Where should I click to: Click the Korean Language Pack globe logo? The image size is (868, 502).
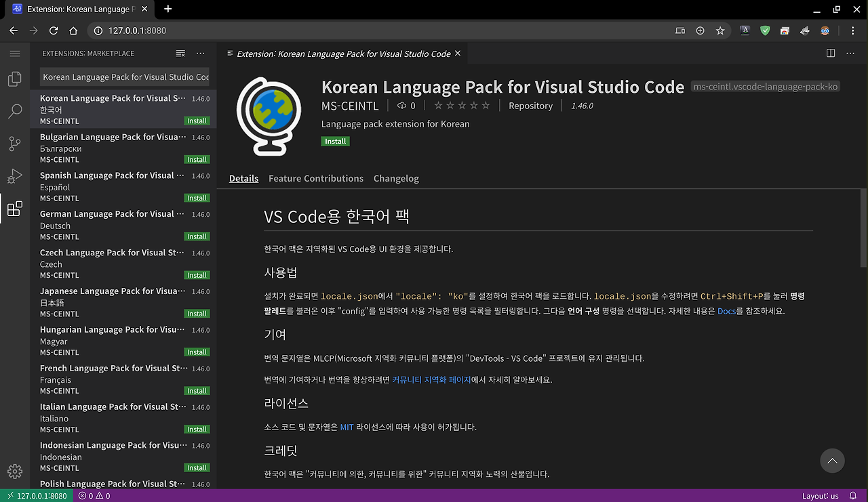tap(269, 117)
